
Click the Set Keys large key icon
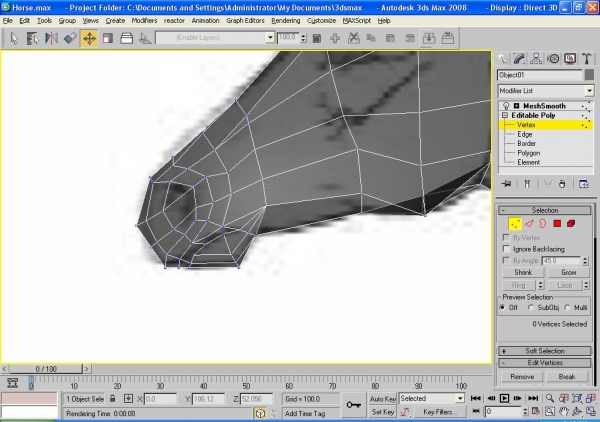[353, 405]
